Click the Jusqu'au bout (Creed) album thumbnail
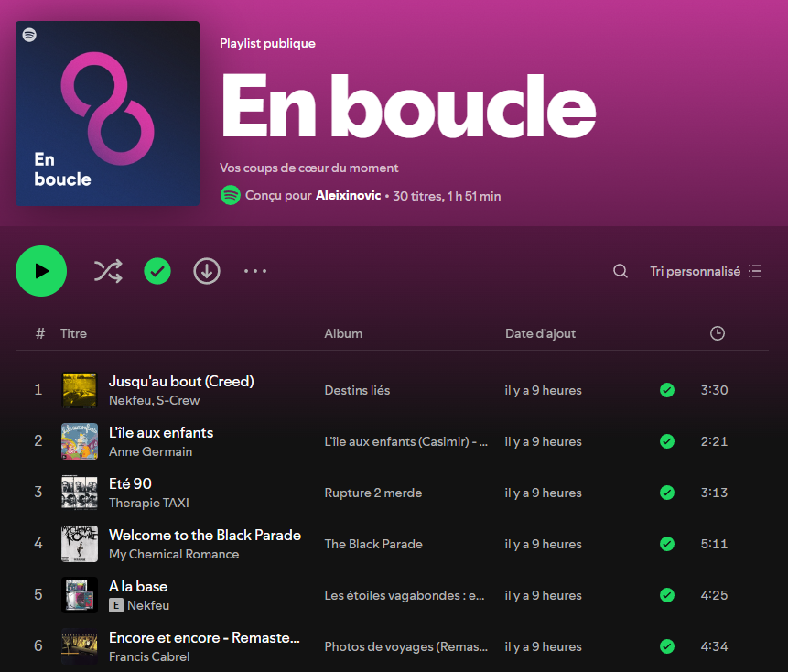The width and height of the screenshot is (788, 672). click(80, 390)
